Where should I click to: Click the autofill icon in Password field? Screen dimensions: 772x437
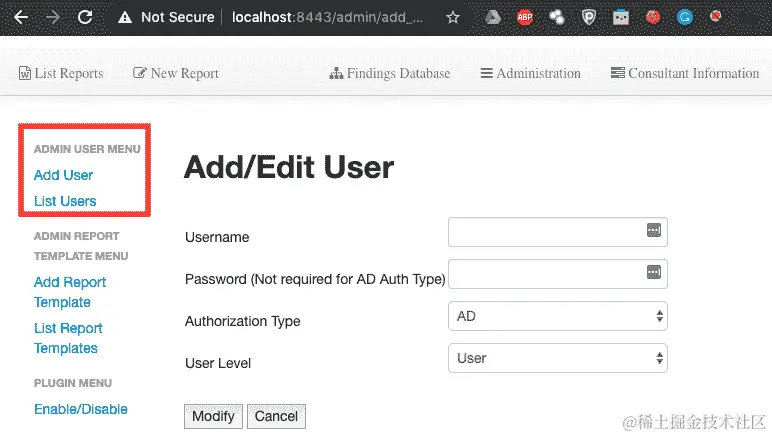[x=653, y=272]
